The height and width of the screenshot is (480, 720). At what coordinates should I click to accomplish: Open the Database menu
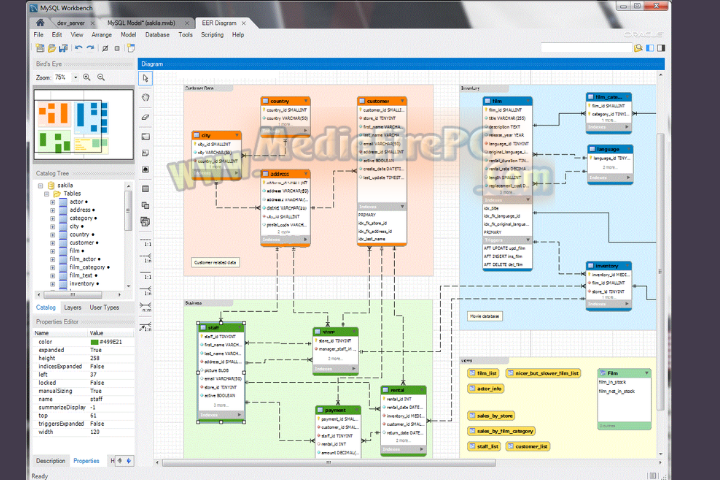[x=158, y=34]
